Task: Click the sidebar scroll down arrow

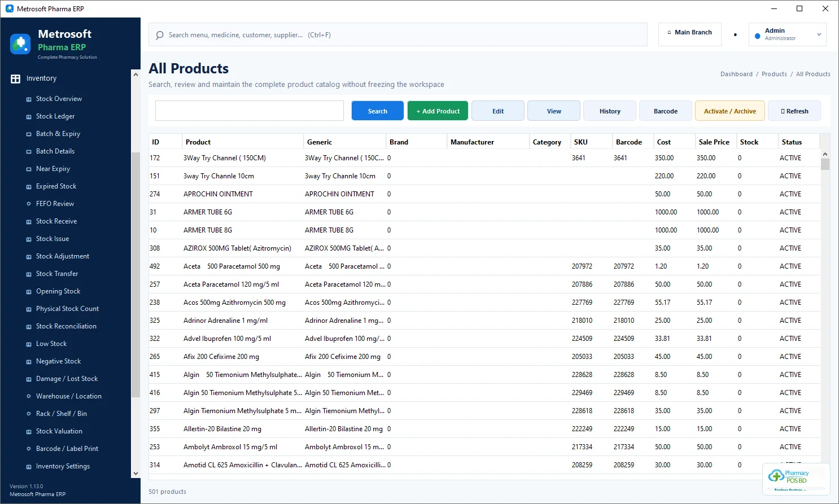Action: point(136,474)
